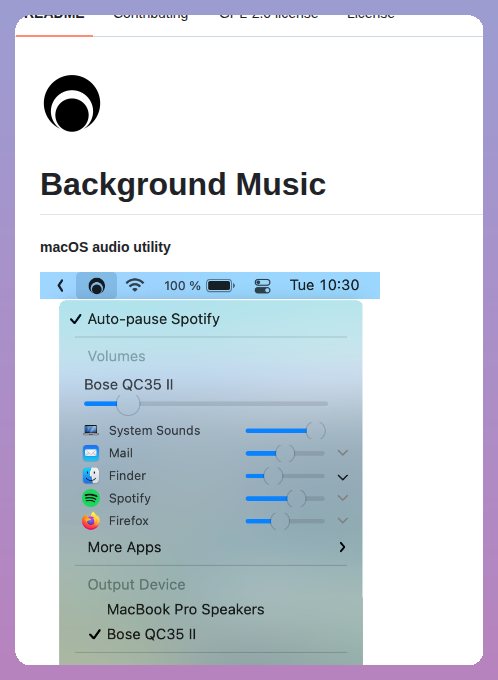The image size is (498, 680).
Task: Expand the Spotify row chevron
Action: tap(343, 498)
